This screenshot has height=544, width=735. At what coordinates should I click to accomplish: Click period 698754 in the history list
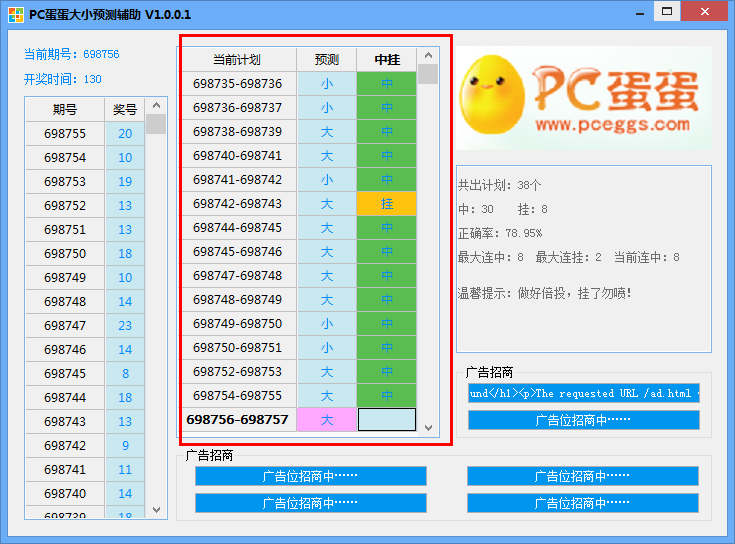(x=65, y=157)
